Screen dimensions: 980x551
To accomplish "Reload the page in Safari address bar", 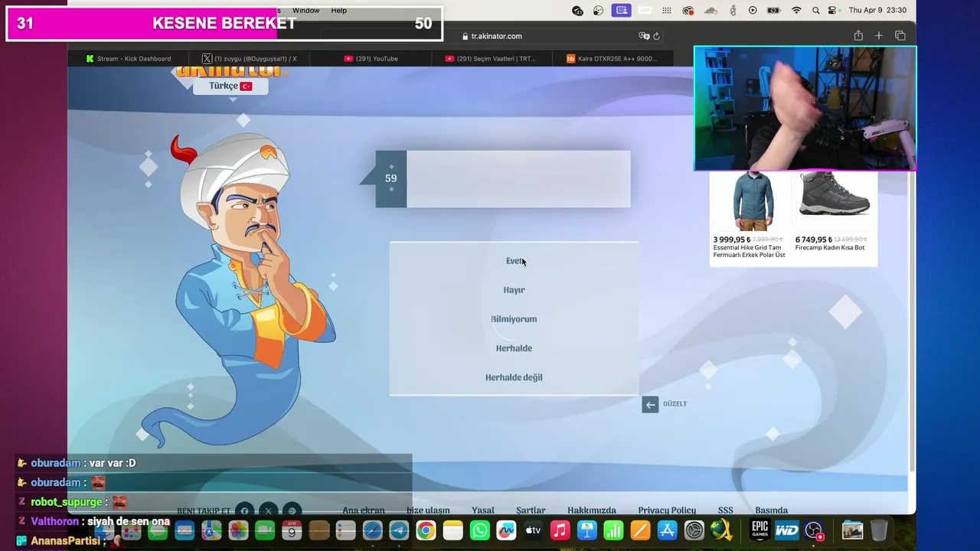I will pos(657,36).
